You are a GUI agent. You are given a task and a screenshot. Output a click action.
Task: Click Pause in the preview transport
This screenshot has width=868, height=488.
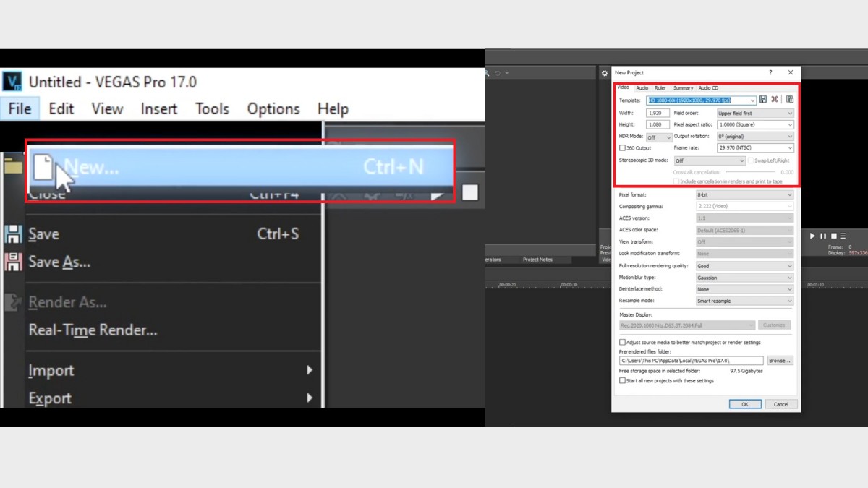[823, 236]
